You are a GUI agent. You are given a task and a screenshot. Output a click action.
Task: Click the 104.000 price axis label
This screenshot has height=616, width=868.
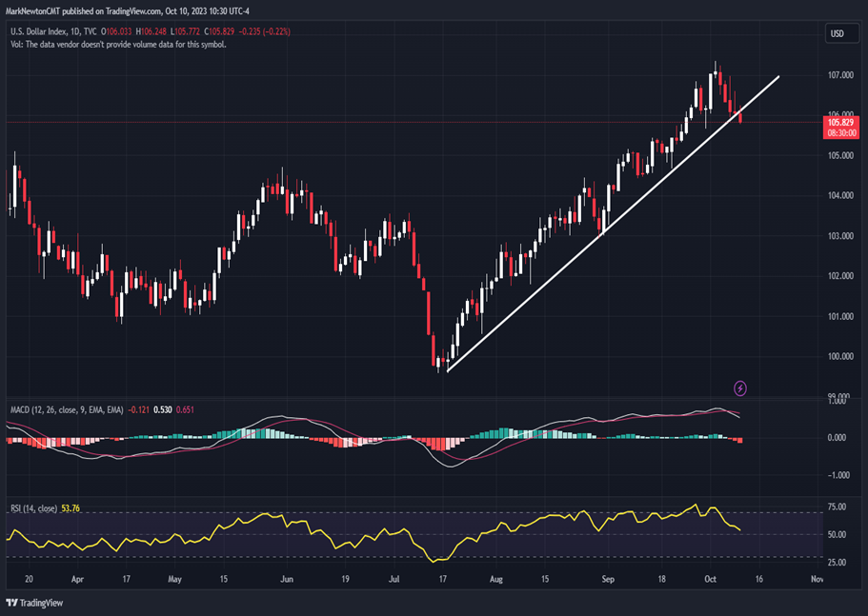tap(840, 195)
